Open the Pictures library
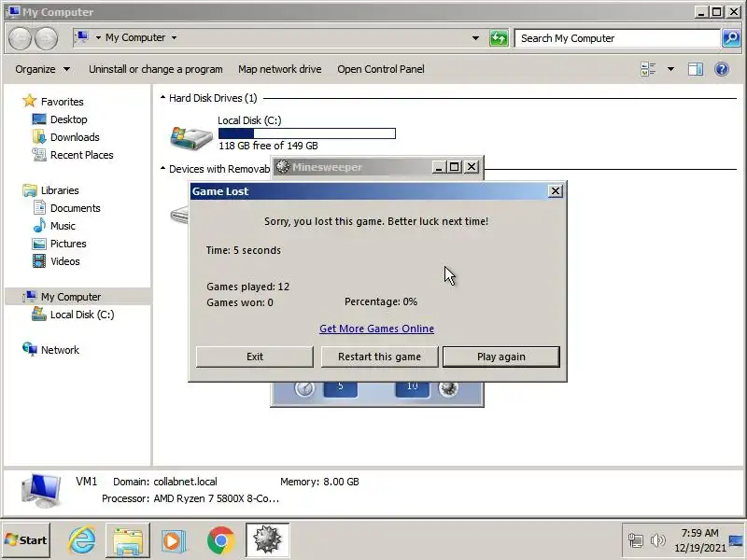Viewport: 747px width, 560px height. click(x=68, y=244)
